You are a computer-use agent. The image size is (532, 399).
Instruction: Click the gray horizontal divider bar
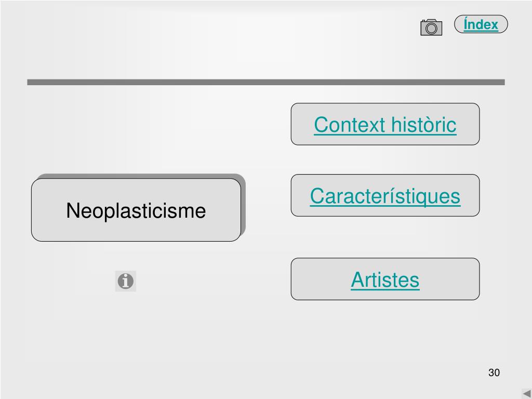[x=266, y=82]
